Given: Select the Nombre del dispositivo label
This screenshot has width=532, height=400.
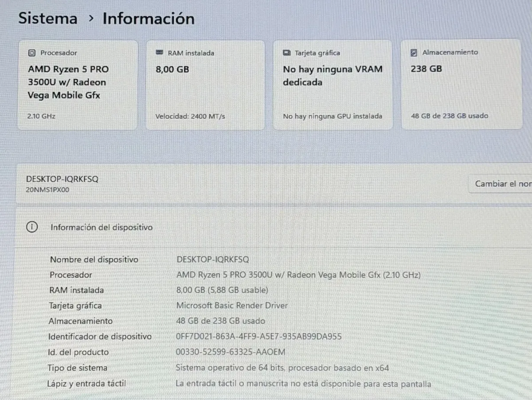Looking at the screenshot, I should coord(94,260).
